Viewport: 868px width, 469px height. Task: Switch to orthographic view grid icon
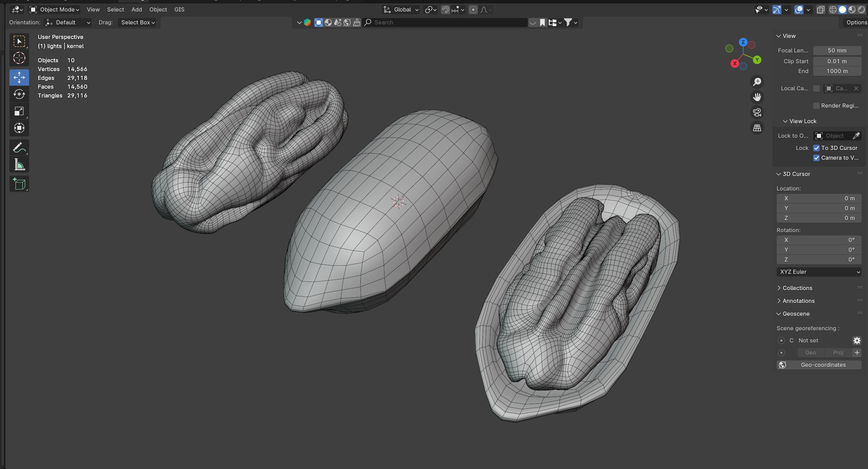(757, 128)
